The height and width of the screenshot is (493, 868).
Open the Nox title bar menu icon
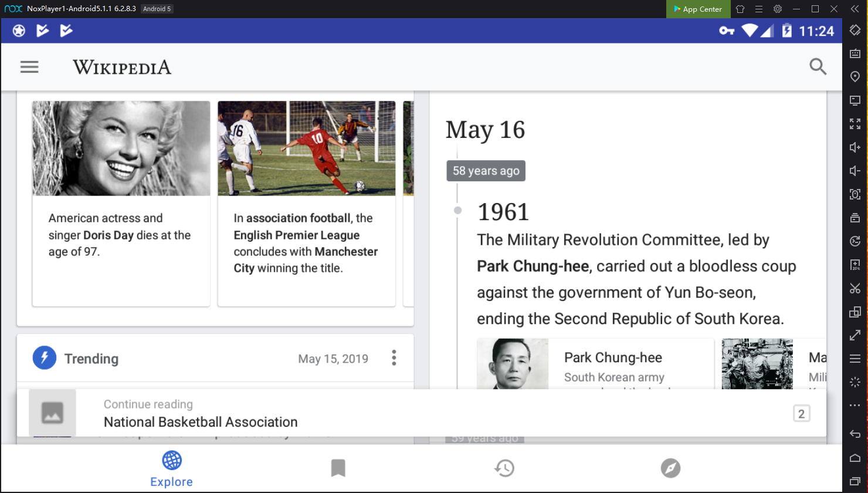(x=759, y=9)
